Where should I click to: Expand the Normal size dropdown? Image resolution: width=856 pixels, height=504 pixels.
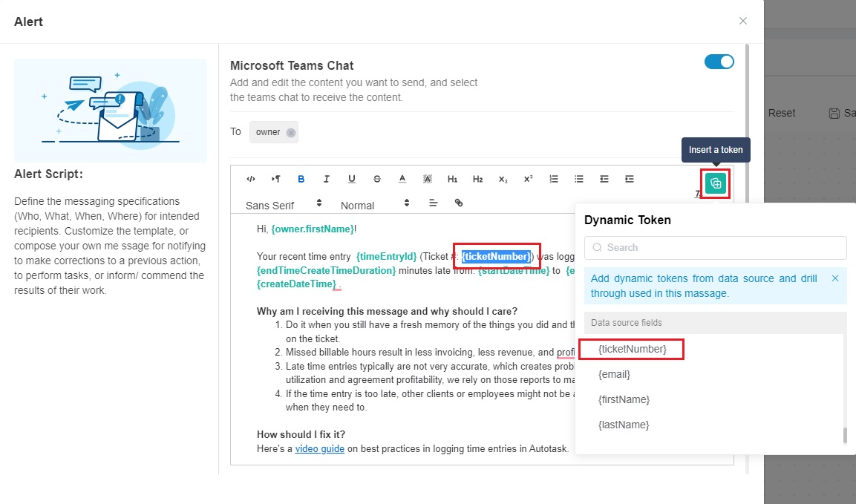coord(375,204)
